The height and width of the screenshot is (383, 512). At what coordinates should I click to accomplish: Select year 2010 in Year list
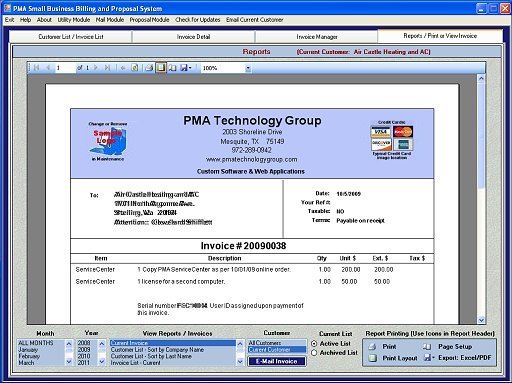(x=87, y=356)
